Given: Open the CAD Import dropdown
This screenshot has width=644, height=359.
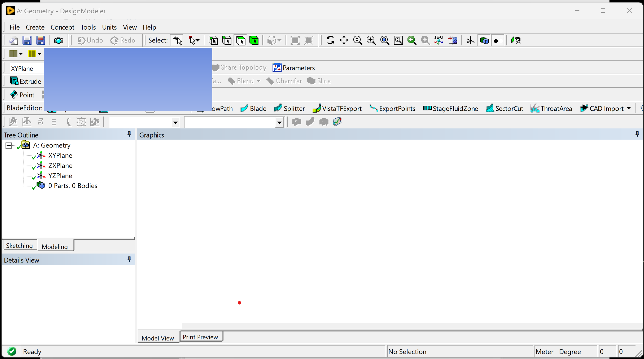Looking at the screenshot, I should coord(629,108).
